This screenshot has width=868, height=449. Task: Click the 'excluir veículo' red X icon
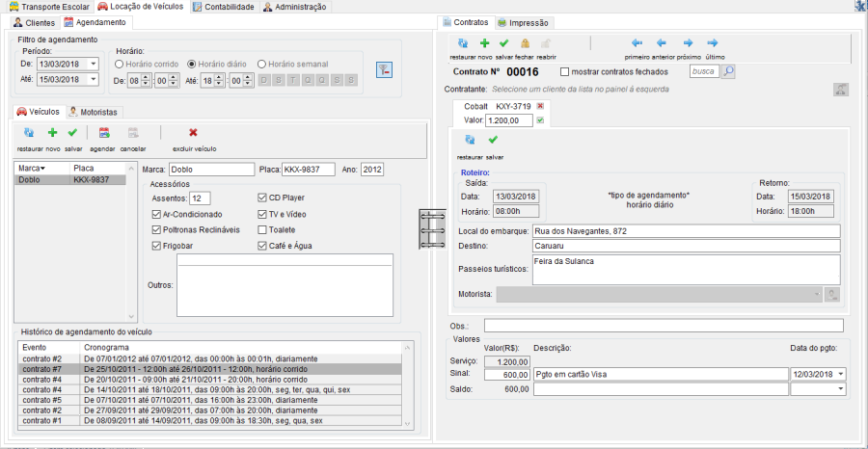pos(193,133)
